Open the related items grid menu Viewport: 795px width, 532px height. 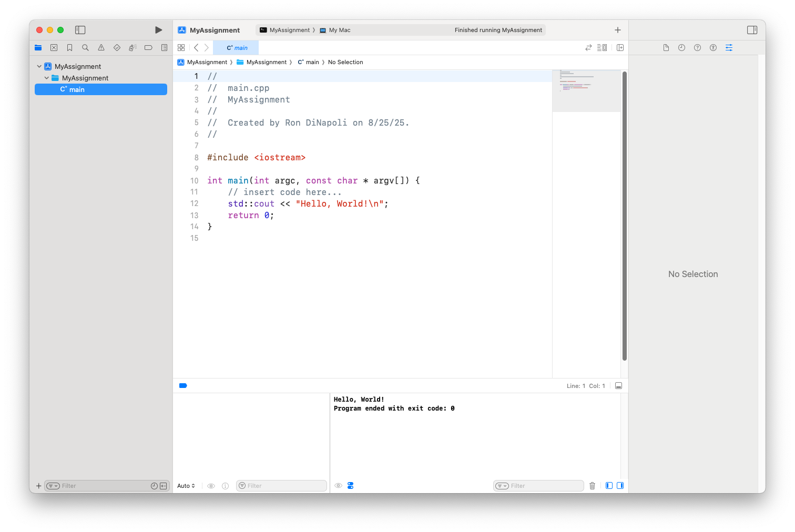pyautogui.click(x=181, y=47)
